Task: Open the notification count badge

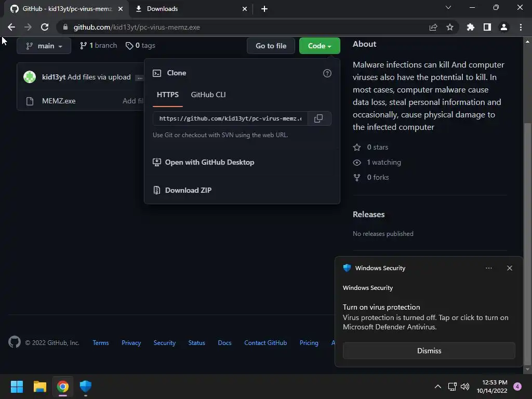Action: [517, 387]
